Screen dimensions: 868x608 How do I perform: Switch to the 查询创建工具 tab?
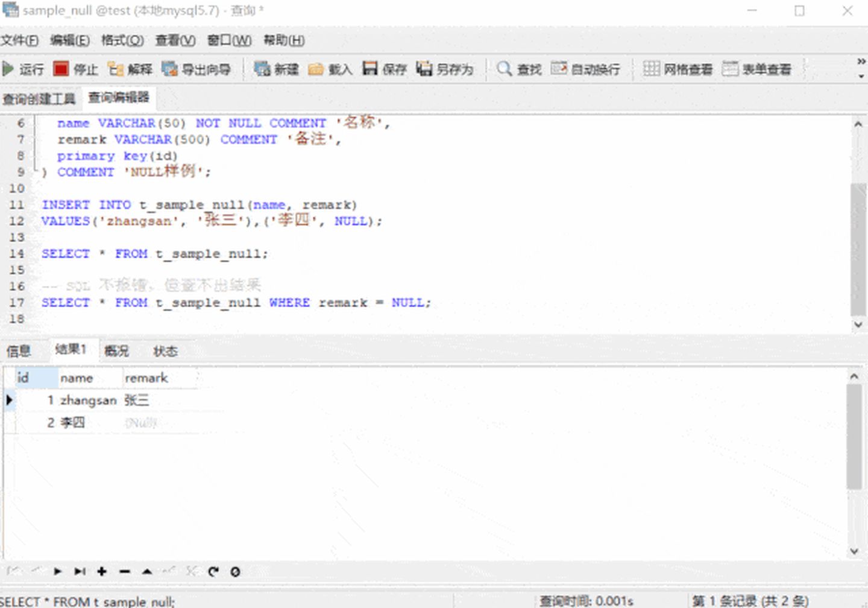(x=39, y=98)
